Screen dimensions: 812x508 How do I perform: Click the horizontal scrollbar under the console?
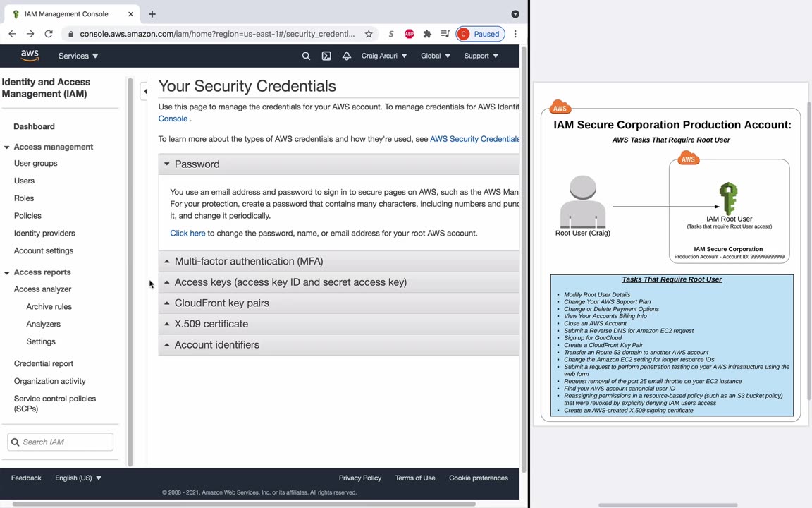244,504
